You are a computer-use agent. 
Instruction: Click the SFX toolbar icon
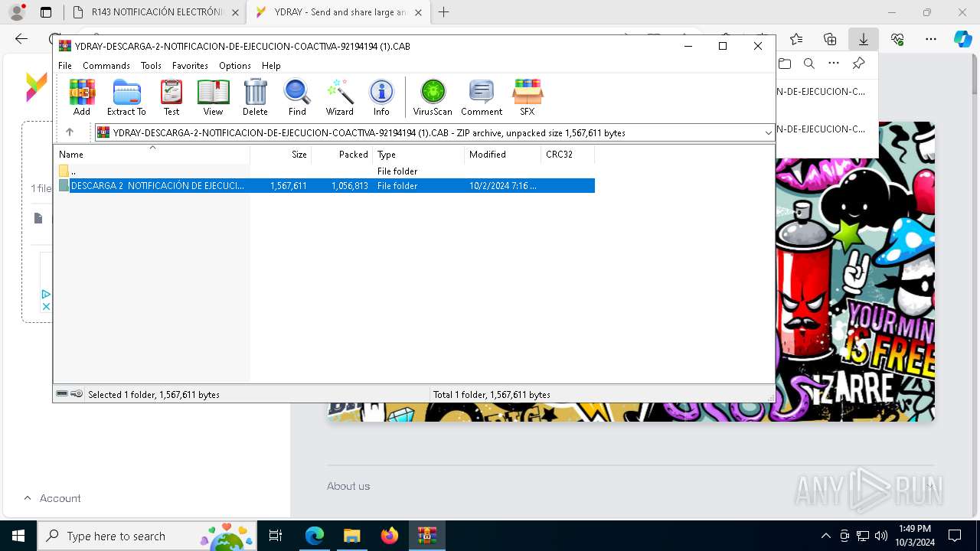click(528, 97)
